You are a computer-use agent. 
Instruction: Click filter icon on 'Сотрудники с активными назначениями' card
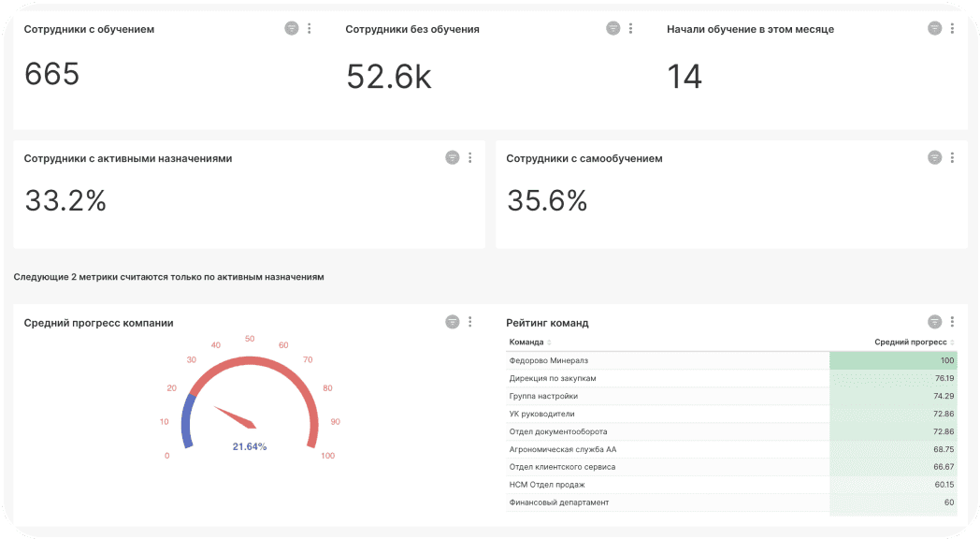[x=453, y=157]
